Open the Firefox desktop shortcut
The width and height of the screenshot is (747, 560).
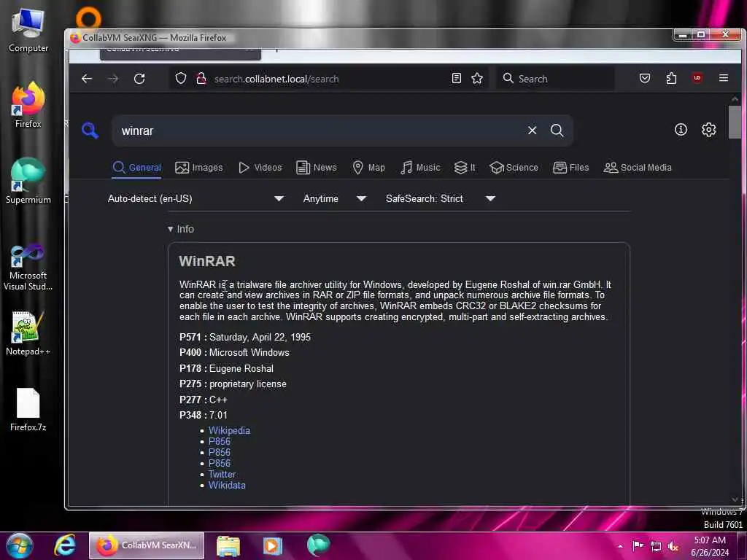(28, 105)
